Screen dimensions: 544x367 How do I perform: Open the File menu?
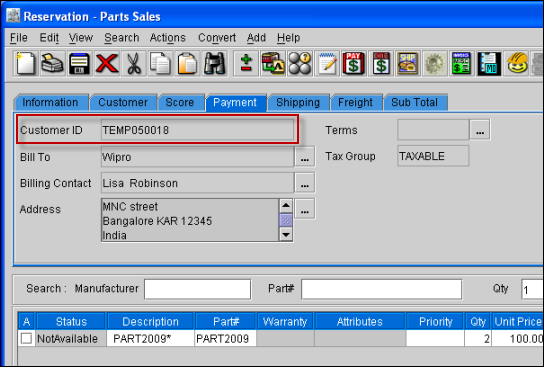click(19, 37)
